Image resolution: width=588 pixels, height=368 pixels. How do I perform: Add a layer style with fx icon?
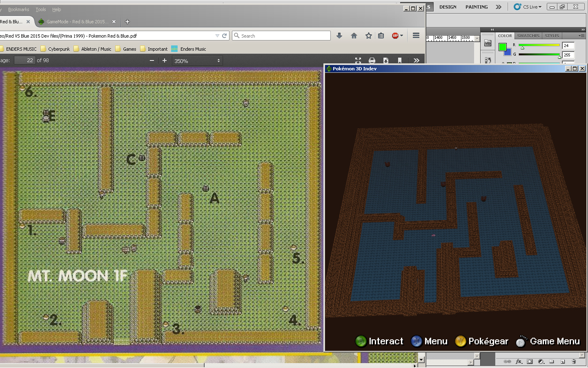tap(519, 361)
